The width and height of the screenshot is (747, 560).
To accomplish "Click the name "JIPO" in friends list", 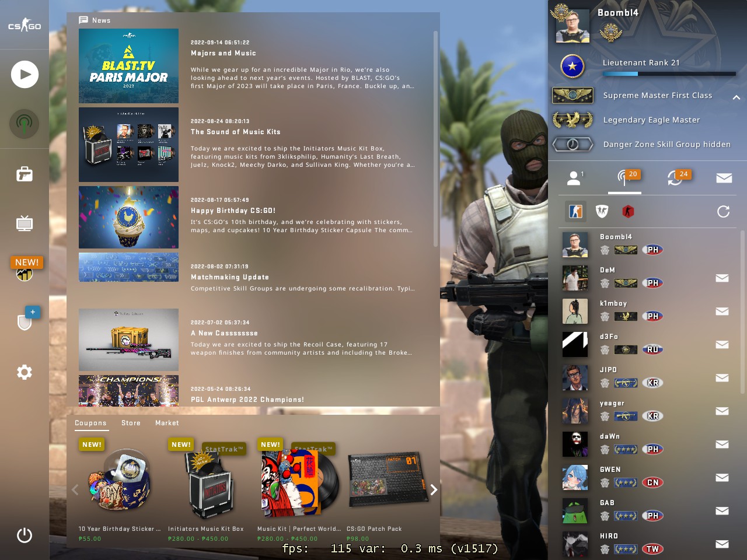I will tap(608, 370).
